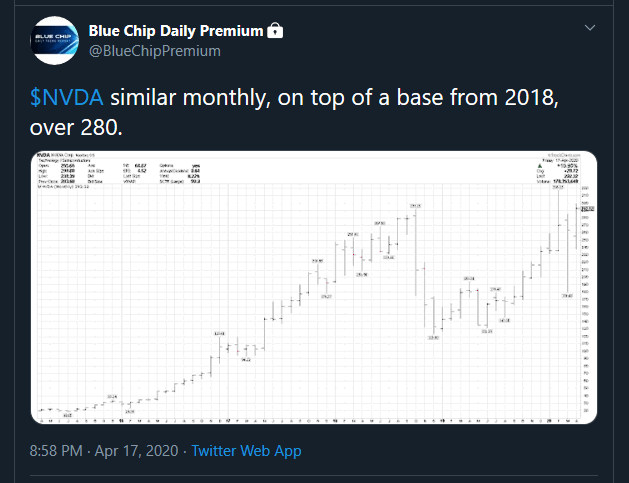Open the tweet options chevron menu
The width and height of the screenshot is (629, 483).
[590, 28]
